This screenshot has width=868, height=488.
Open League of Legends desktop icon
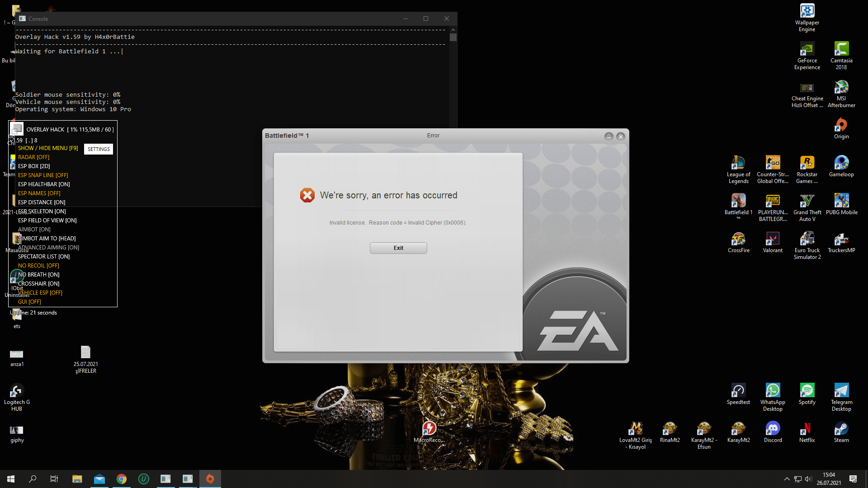tap(738, 170)
